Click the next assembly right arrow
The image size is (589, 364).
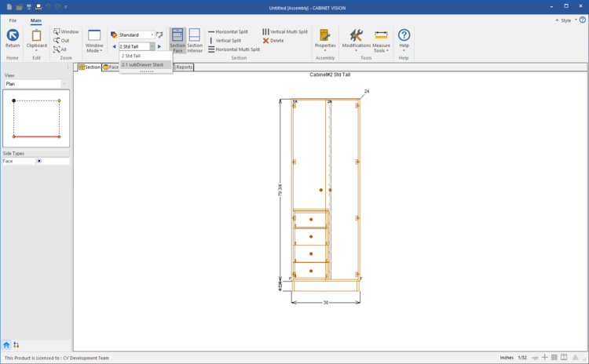(159, 47)
